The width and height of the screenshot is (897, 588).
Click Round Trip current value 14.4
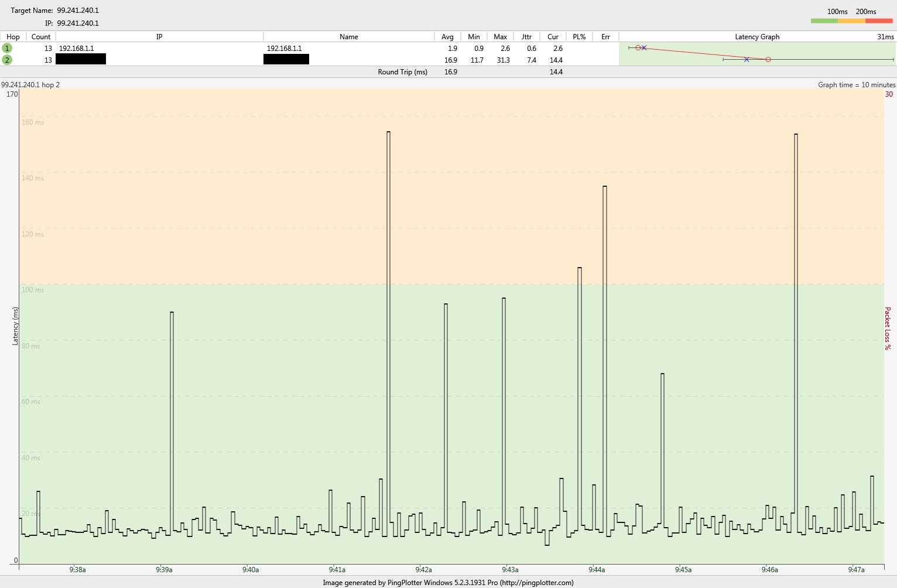pyautogui.click(x=556, y=72)
